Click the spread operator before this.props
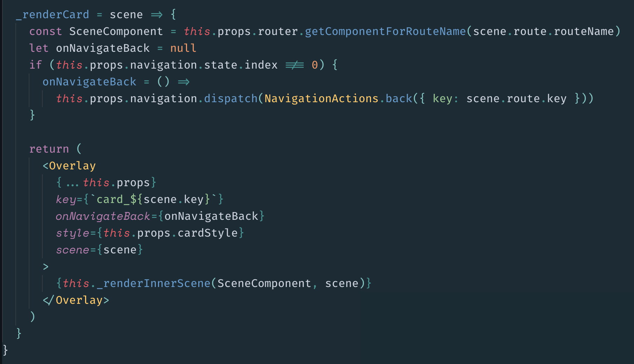The width and height of the screenshot is (634, 364). (72, 183)
